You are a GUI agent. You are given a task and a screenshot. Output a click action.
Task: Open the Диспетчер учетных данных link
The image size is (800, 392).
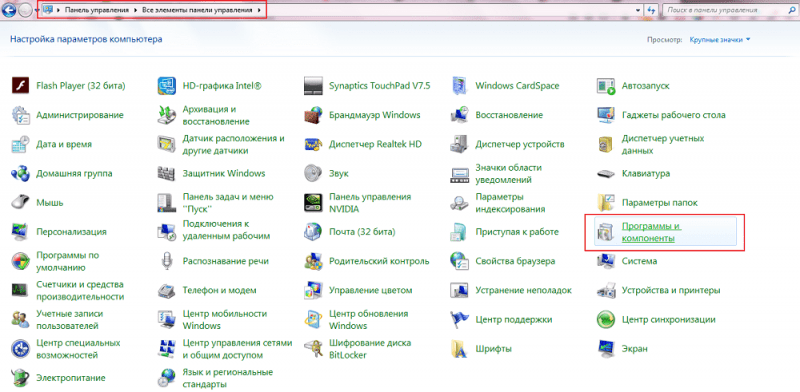(x=663, y=144)
